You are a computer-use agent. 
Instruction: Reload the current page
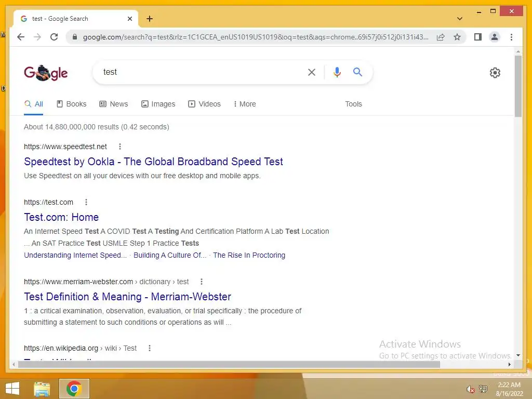click(54, 37)
